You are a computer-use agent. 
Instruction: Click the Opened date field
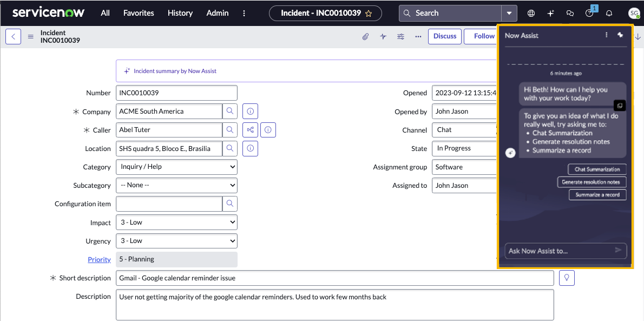[465, 93]
